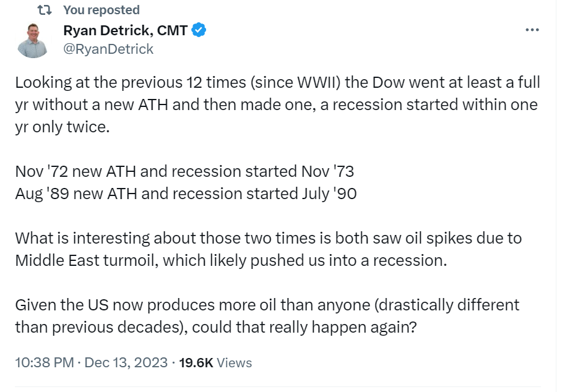
Task: Click the 'Given the US now produces' sentence
Action: 267,316
